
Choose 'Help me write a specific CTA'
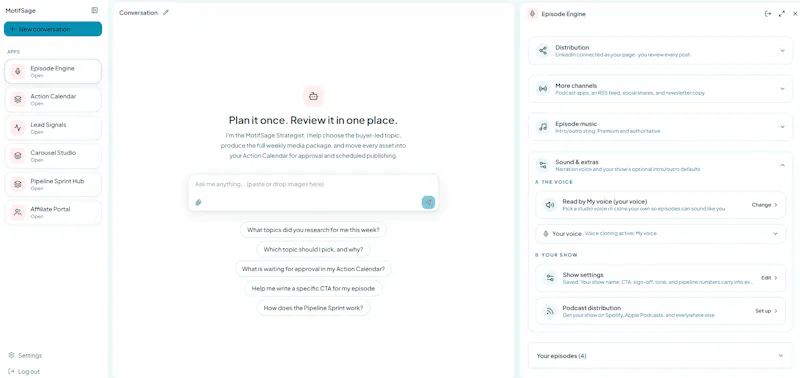313,288
